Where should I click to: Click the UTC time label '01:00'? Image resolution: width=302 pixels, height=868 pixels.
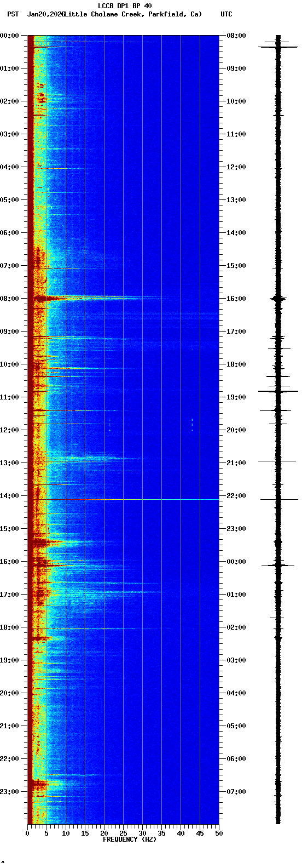236,595
